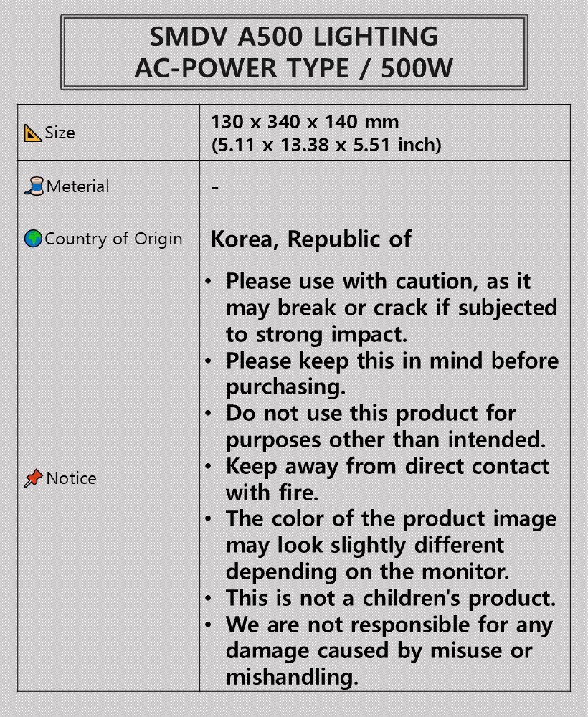Click 'may look slightly different' text line

[x=365, y=546]
